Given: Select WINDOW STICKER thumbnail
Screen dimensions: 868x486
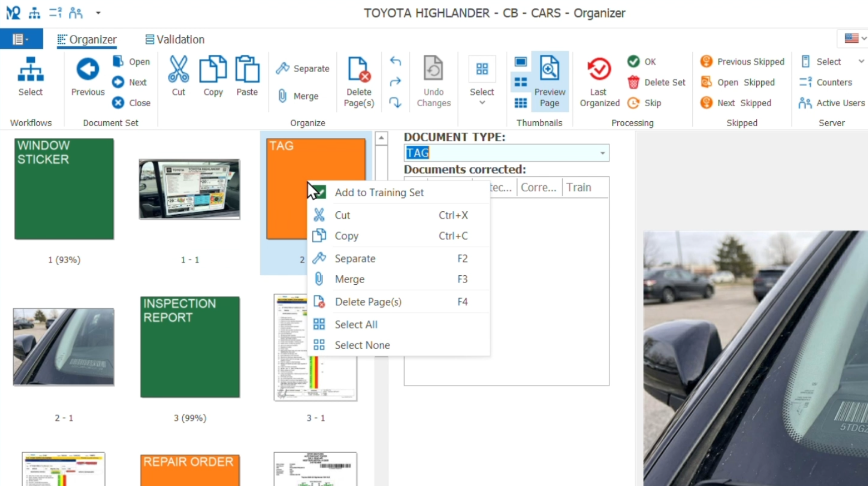Looking at the screenshot, I should pyautogui.click(x=64, y=189).
